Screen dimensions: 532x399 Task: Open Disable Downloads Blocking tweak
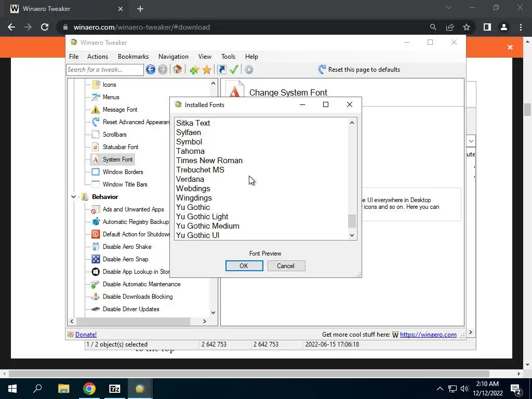click(138, 297)
